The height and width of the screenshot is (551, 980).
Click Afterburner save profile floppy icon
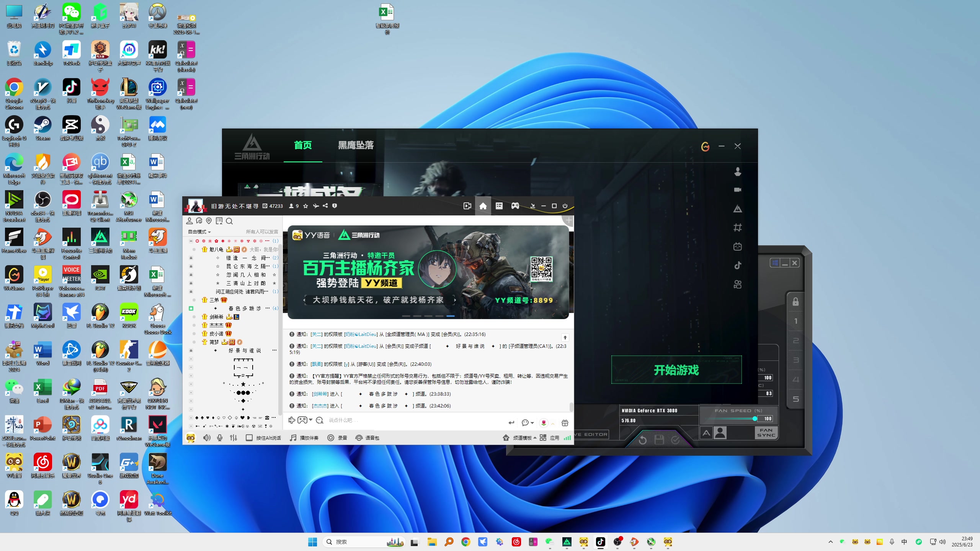pyautogui.click(x=659, y=440)
